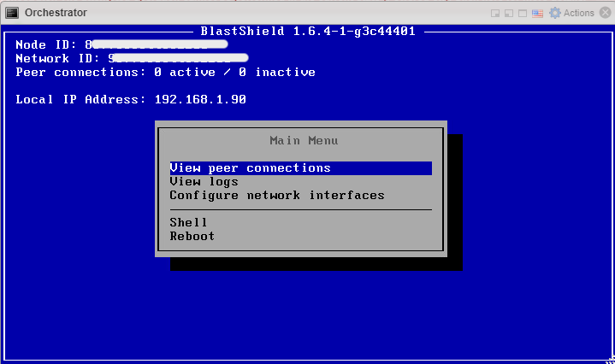Click the redacted Network ID value
The image size is (615, 364).
click(180, 58)
